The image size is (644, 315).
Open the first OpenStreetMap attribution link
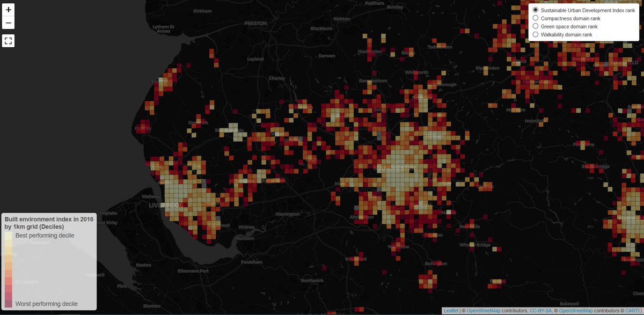coord(484,311)
